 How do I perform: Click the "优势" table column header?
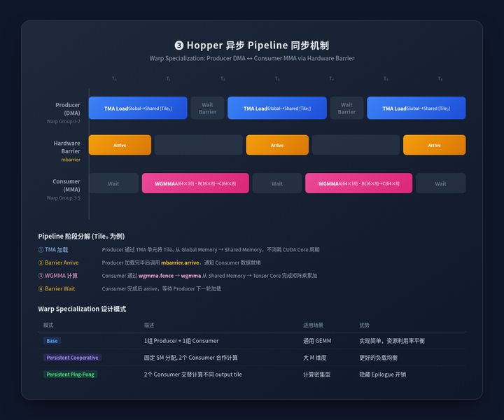pos(364,325)
